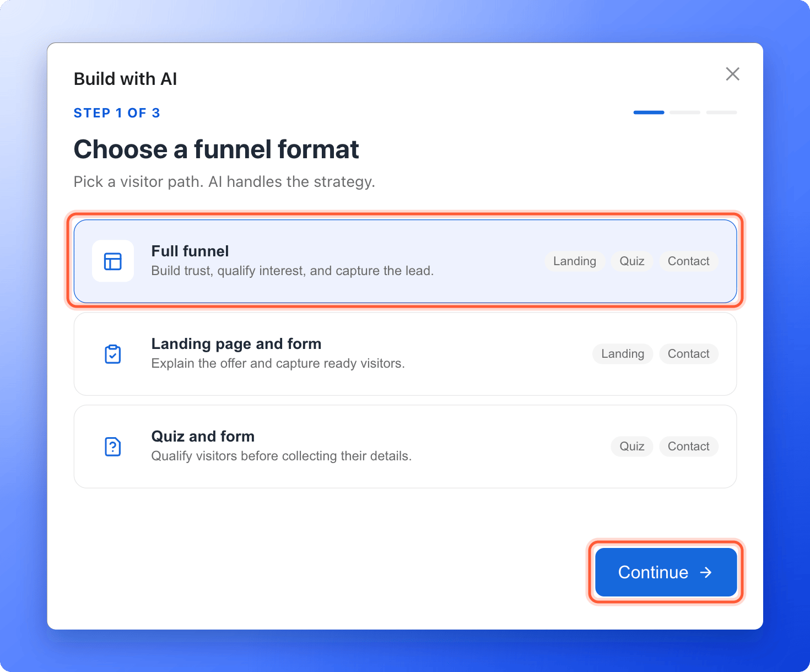810x672 pixels.
Task: Click the second step progress indicator bar
Action: [x=685, y=112]
